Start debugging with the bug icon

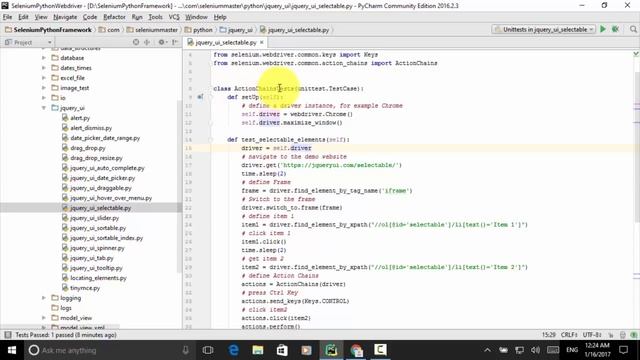[x=616, y=29]
